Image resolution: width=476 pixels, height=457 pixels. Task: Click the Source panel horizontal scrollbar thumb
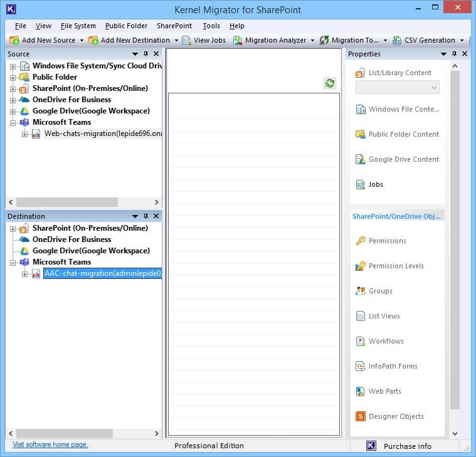(67, 202)
